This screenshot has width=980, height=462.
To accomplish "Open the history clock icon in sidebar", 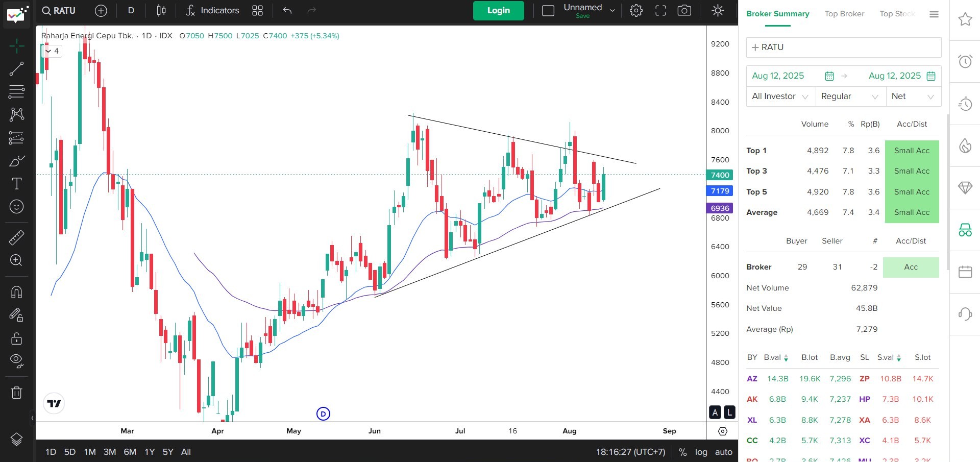I will [x=965, y=104].
